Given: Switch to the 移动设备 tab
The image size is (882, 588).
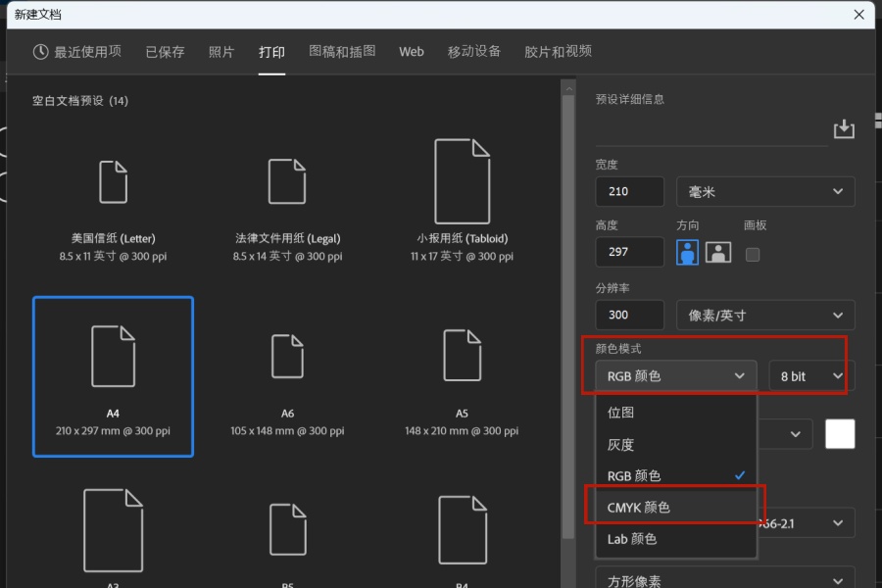Looking at the screenshot, I should (x=473, y=51).
